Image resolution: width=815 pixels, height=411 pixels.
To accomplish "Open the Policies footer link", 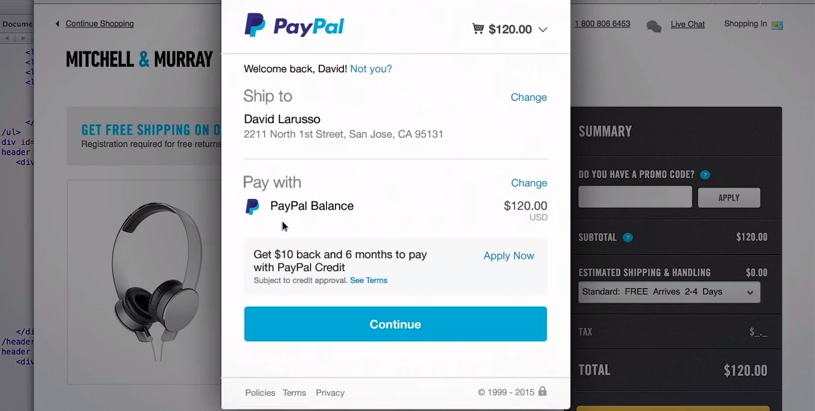I will pyautogui.click(x=260, y=393).
